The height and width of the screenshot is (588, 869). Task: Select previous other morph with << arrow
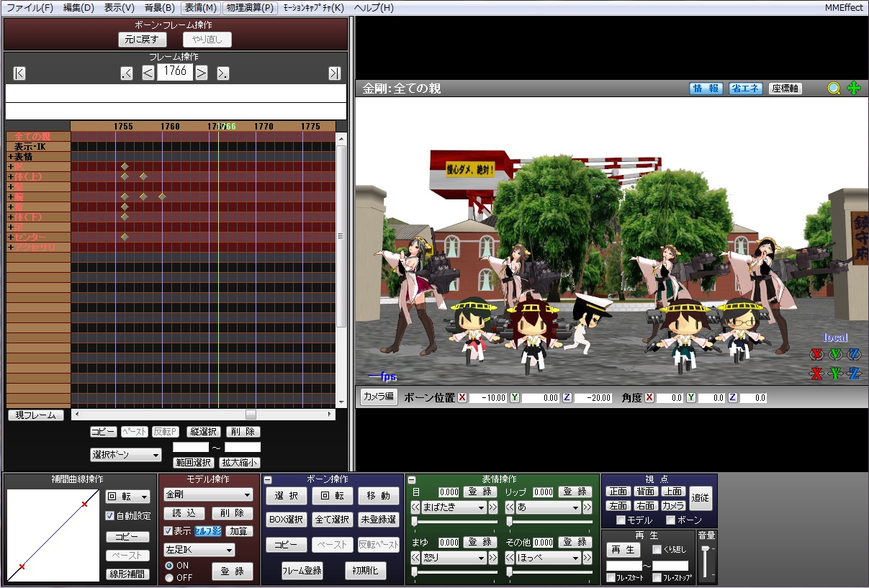click(x=510, y=558)
